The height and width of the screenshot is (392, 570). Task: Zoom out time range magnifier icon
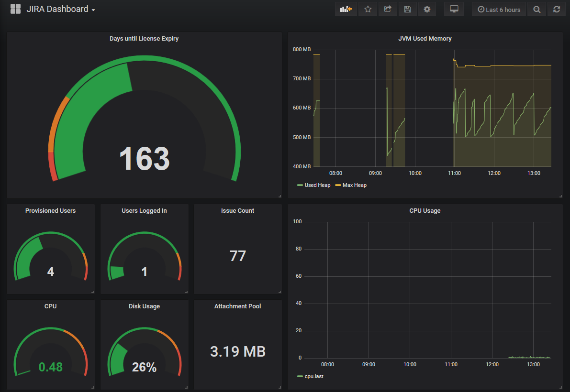tap(537, 9)
